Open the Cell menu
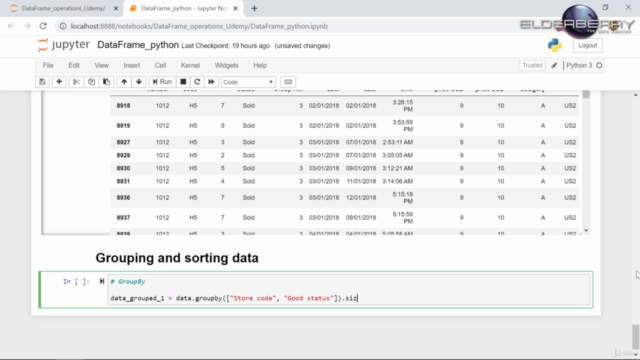Viewport: 640px width, 360px height. pos(160,65)
